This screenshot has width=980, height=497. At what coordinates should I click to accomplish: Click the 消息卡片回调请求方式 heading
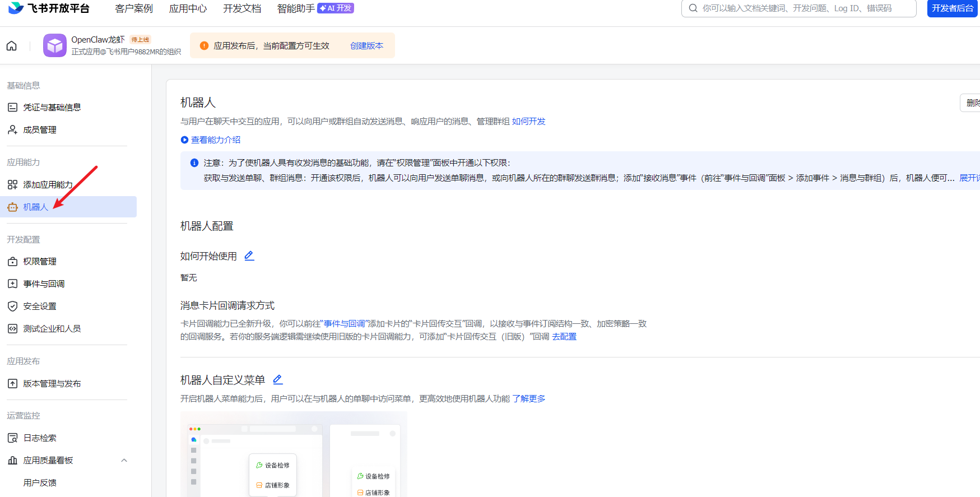coord(227,306)
